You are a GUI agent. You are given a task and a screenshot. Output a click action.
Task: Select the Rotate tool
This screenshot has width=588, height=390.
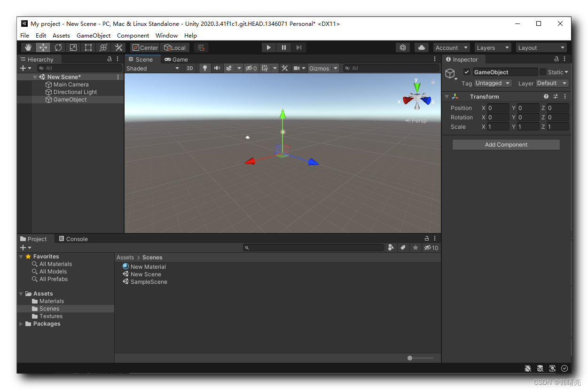57,47
